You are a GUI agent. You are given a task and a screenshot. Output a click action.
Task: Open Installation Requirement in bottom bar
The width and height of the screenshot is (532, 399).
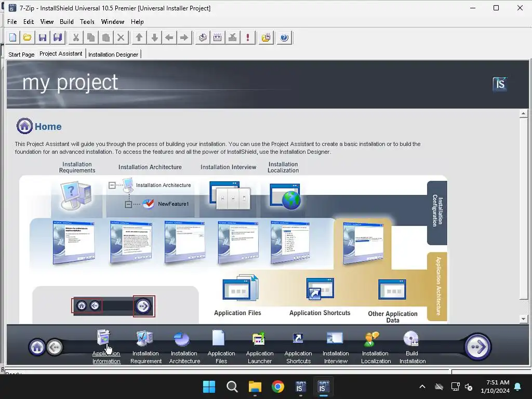pyautogui.click(x=146, y=347)
